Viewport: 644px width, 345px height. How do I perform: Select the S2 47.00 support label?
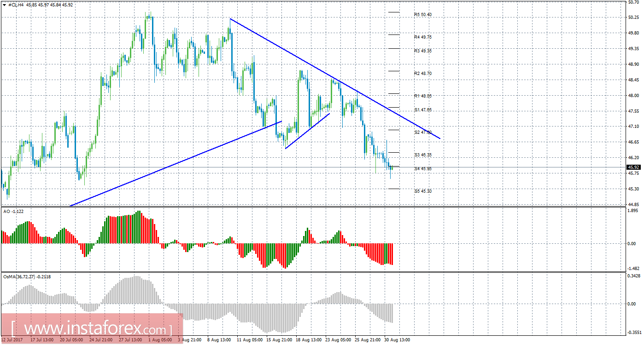point(422,132)
